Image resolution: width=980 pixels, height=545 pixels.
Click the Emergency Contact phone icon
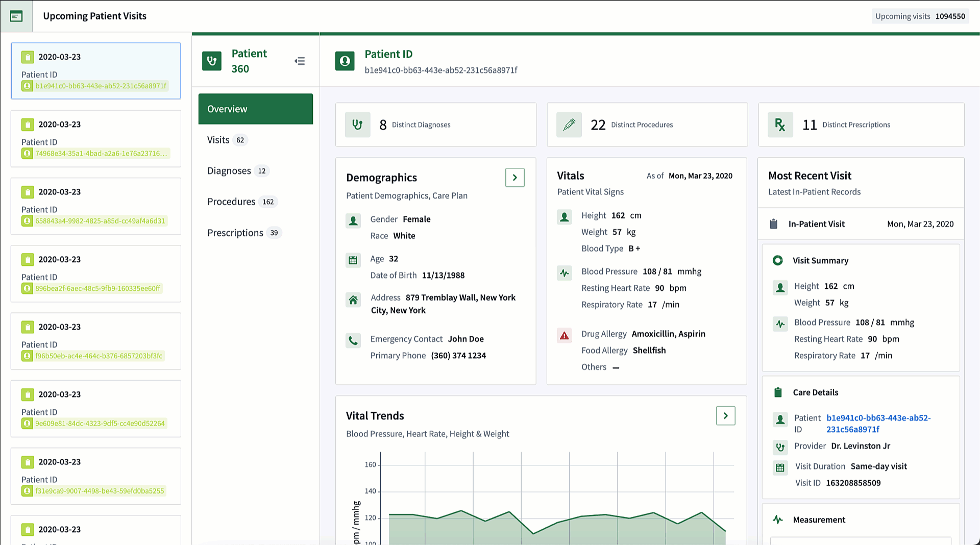click(353, 340)
